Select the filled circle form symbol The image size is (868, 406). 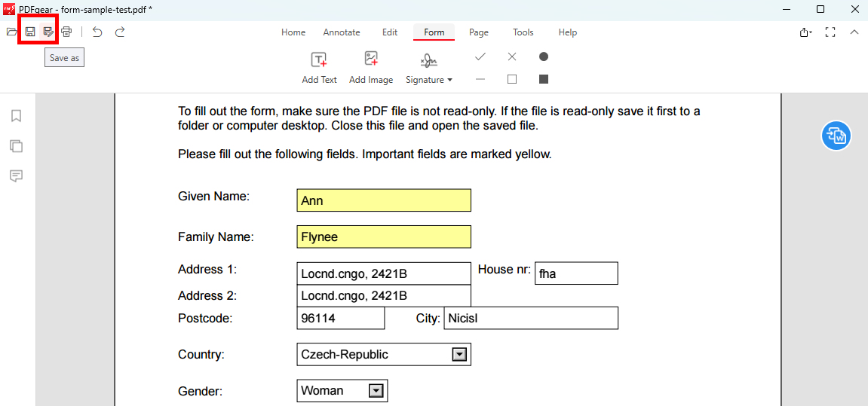click(544, 56)
